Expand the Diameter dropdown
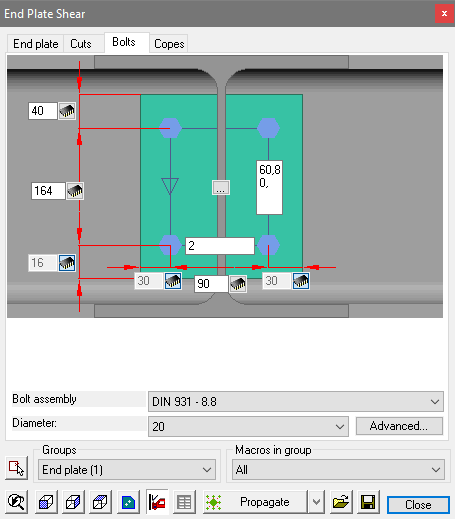This screenshot has width=455, height=519. pyautogui.click(x=248, y=426)
